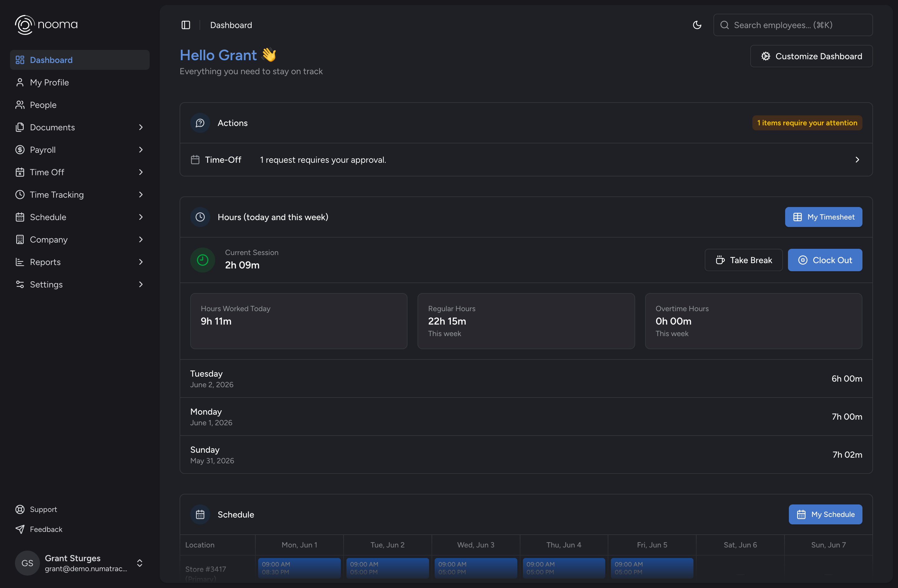This screenshot has width=898, height=588.
Task: Open the Grant Sturges account switcher
Action: coord(80,563)
